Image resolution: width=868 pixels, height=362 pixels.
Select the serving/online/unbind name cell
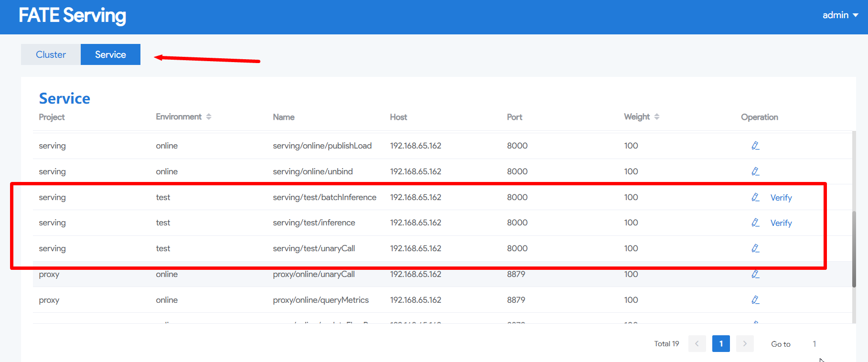click(313, 171)
